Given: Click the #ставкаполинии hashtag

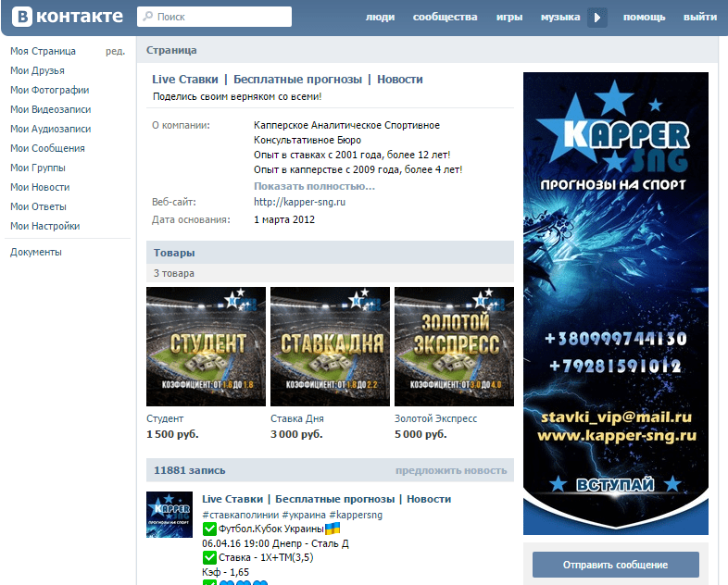Looking at the screenshot, I should coord(240,515).
